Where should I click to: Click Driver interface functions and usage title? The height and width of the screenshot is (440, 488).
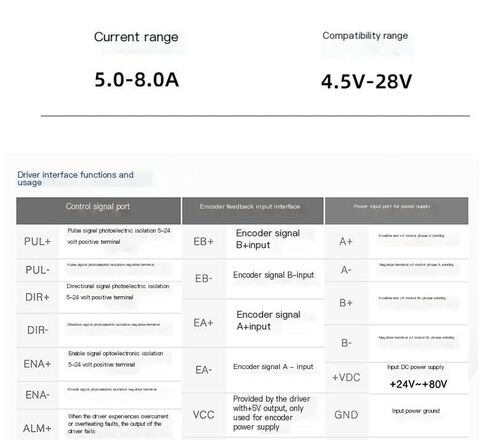(75, 178)
